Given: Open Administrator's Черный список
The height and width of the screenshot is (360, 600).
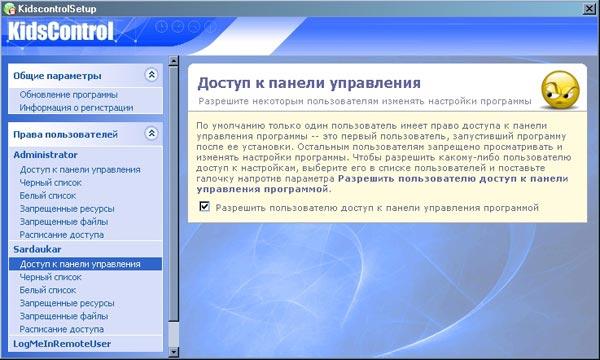Looking at the screenshot, I should (51, 182).
